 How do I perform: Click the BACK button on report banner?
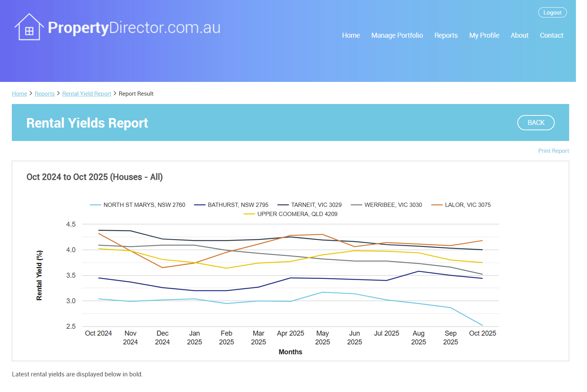(536, 123)
